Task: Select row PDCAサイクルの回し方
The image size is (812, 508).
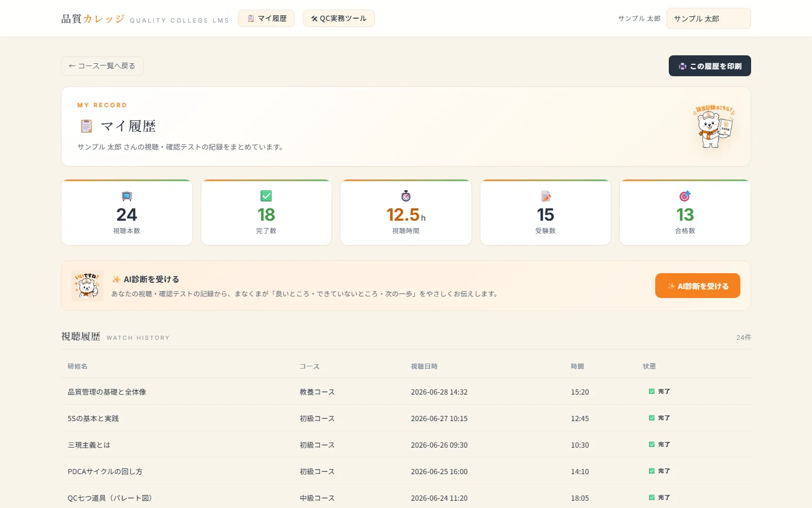Action: 406,471
